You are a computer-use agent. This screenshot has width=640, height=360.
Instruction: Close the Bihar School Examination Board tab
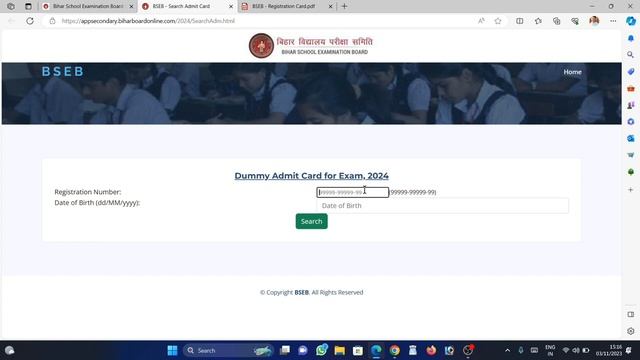[x=131, y=7]
